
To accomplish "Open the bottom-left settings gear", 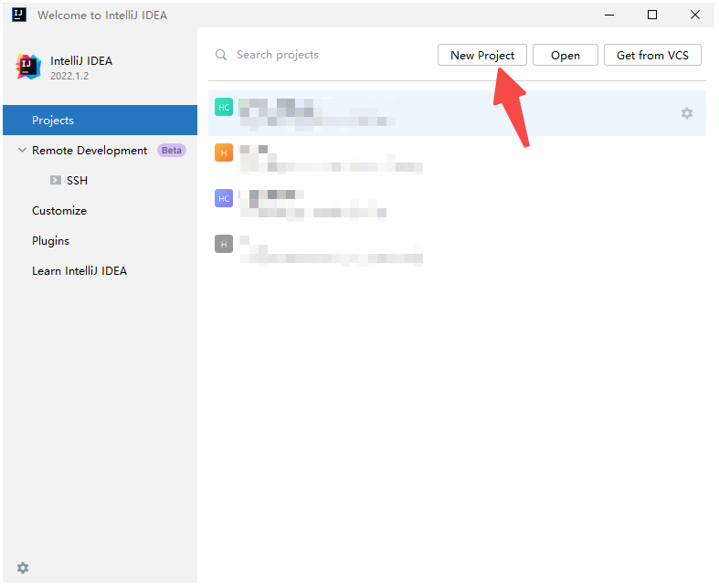I will tap(23, 568).
